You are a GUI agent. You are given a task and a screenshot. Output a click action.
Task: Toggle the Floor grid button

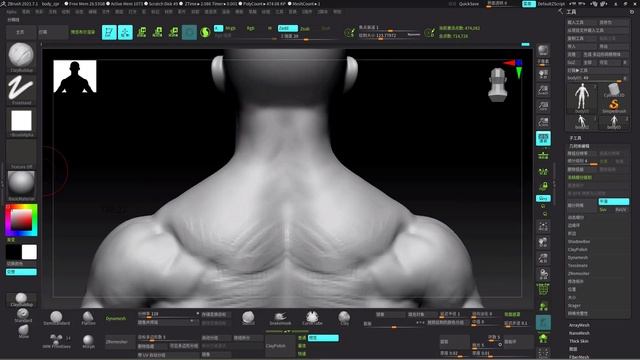[543, 155]
